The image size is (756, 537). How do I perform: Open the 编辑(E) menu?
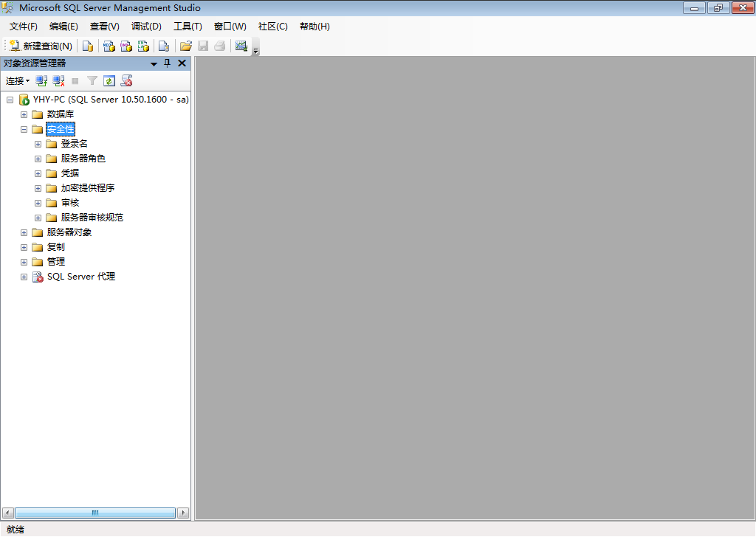pyautogui.click(x=63, y=27)
